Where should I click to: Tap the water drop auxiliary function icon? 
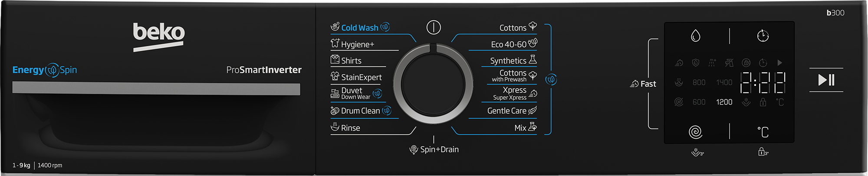696,36
